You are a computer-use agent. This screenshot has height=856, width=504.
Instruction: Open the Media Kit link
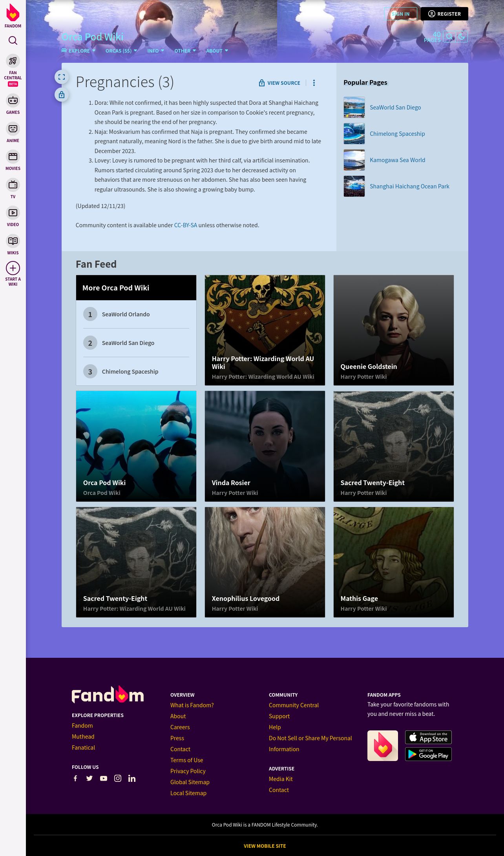281,779
